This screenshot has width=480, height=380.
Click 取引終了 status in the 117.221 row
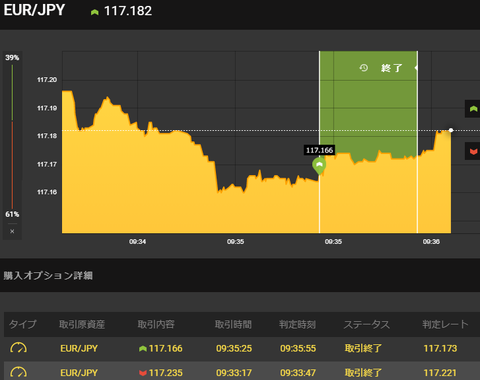click(x=363, y=373)
